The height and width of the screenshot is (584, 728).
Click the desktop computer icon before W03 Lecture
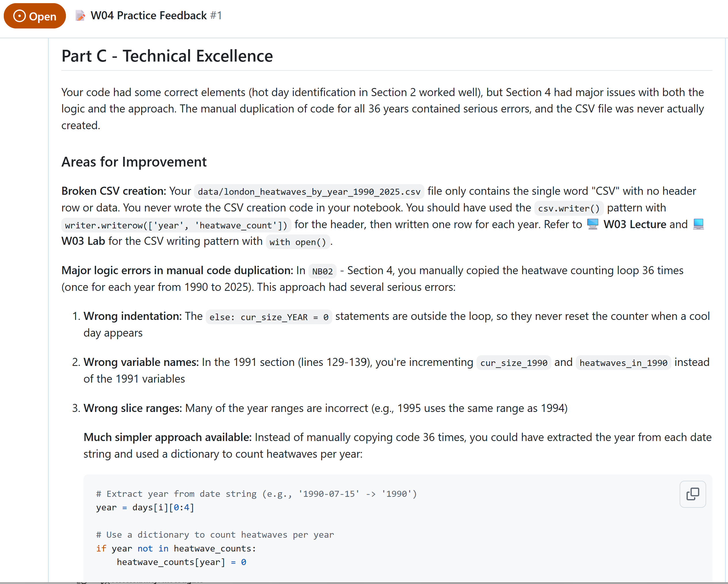coord(592,224)
